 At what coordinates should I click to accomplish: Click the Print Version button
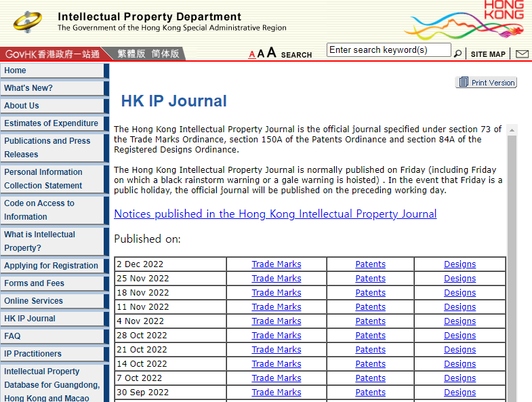tap(486, 82)
